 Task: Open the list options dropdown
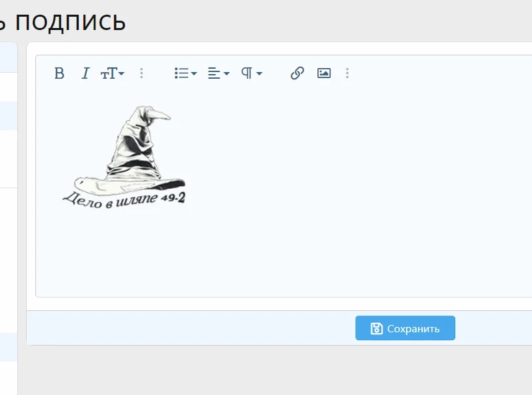pyautogui.click(x=185, y=73)
